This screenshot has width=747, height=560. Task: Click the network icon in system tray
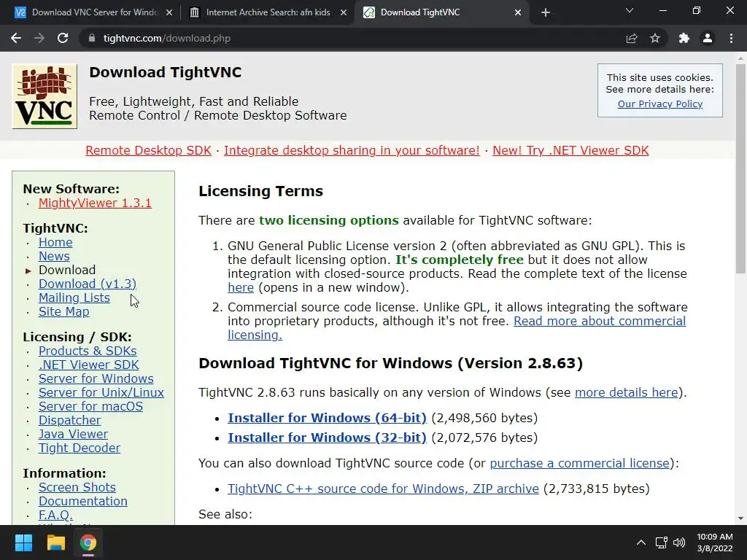click(x=661, y=542)
